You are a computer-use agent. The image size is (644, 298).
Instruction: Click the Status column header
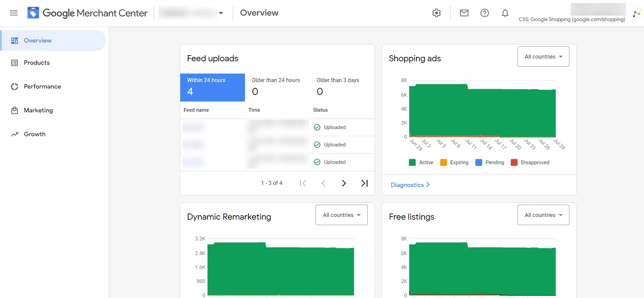pos(320,110)
